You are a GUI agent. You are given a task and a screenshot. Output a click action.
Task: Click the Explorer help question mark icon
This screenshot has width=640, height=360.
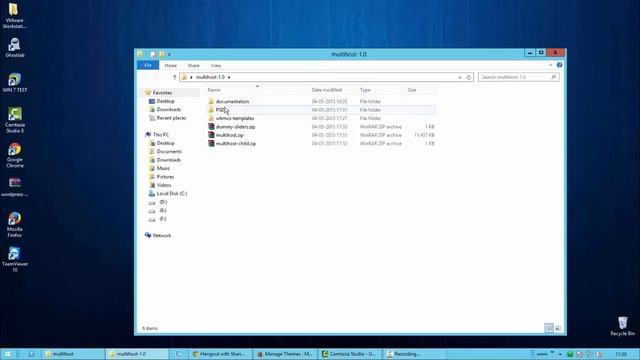coord(560,65)
